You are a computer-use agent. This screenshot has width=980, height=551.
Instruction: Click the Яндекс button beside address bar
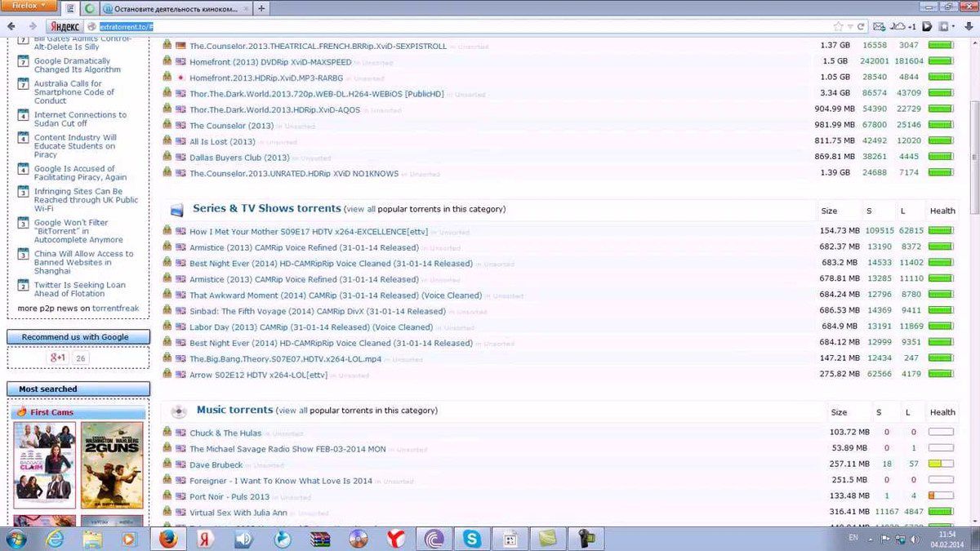point(64,26)
